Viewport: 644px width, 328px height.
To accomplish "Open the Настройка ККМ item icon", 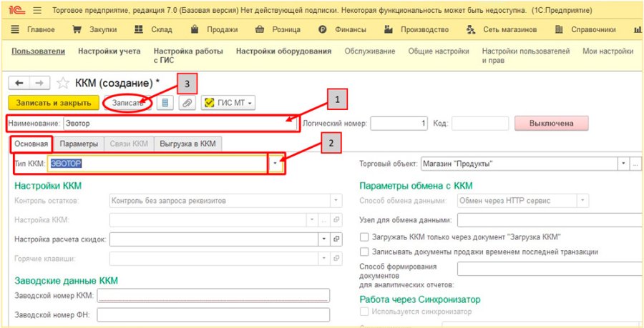I will point(336,220).
